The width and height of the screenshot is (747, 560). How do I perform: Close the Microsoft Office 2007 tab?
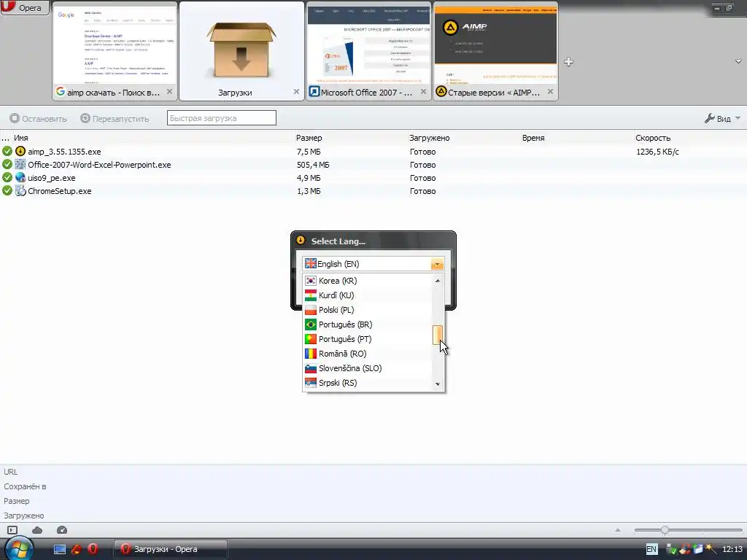click(x=424, y=91)
